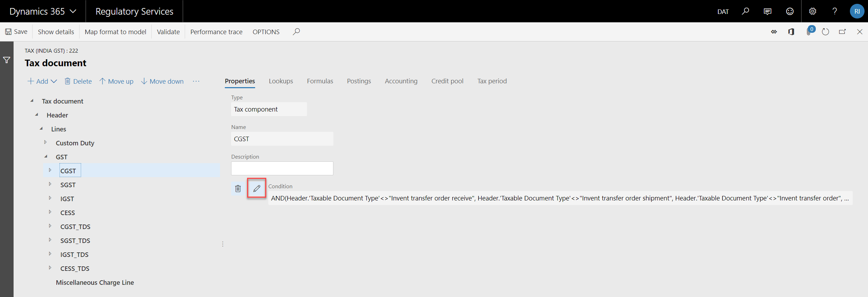Open the Dynamics 365 navigation dropdown
The height and width of the screenshot is (297, 868).
pyautogui.click(x=43, y=11)
